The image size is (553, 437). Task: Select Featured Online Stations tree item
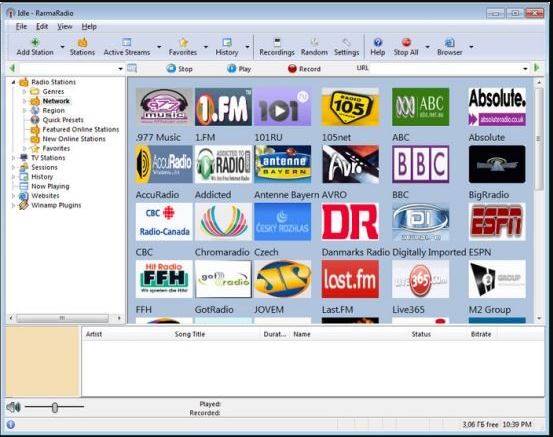click(81, 129)
